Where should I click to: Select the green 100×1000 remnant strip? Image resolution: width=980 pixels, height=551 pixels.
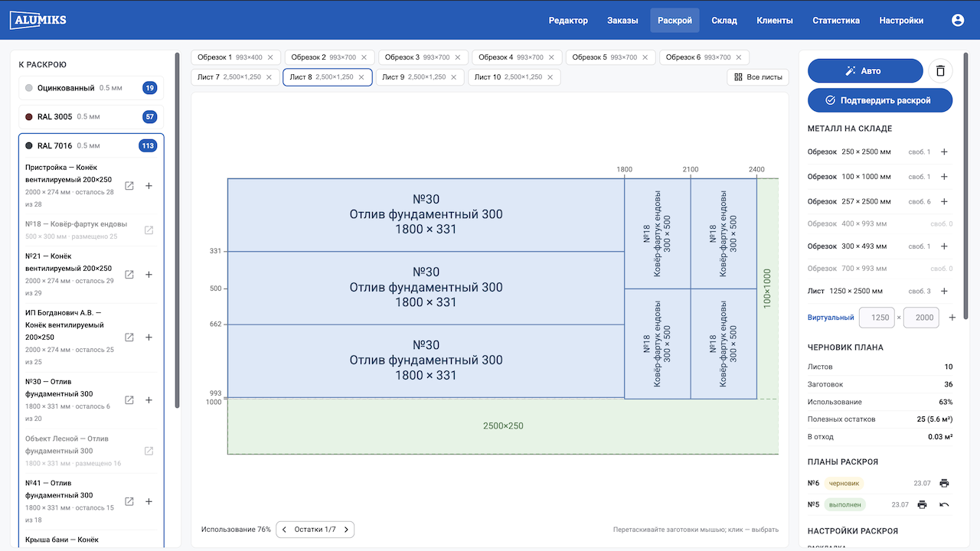pyautogui.click(x=768, y=289)
